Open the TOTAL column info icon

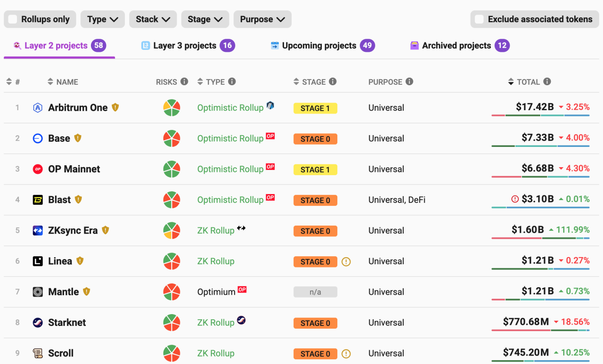pos(547,81)
